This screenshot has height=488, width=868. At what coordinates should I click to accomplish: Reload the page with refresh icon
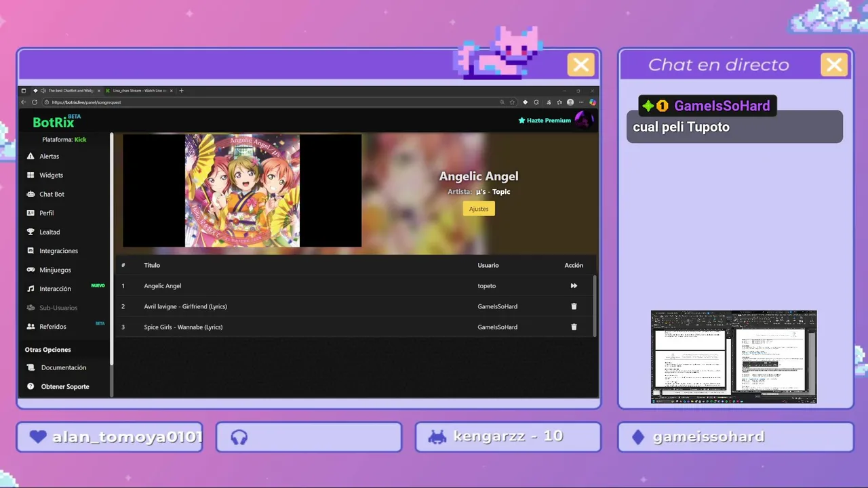[x=35, y=102]
